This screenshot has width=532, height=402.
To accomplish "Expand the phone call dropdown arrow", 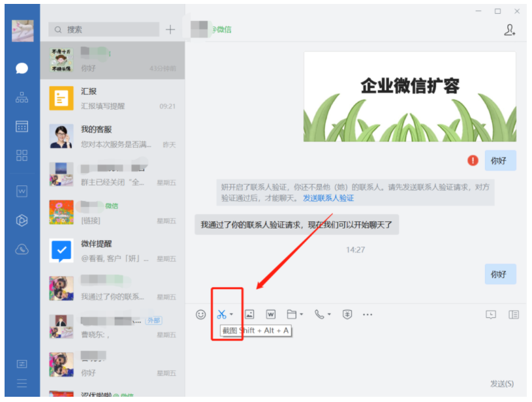I will [329, 315].
